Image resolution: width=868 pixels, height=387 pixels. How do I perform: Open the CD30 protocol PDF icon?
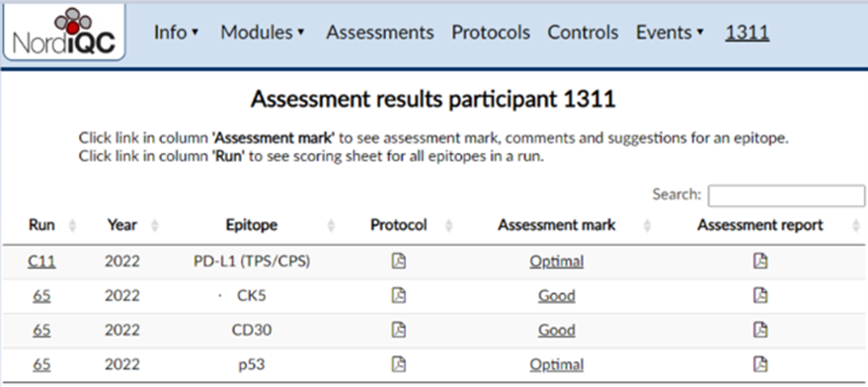pos(399,330)
